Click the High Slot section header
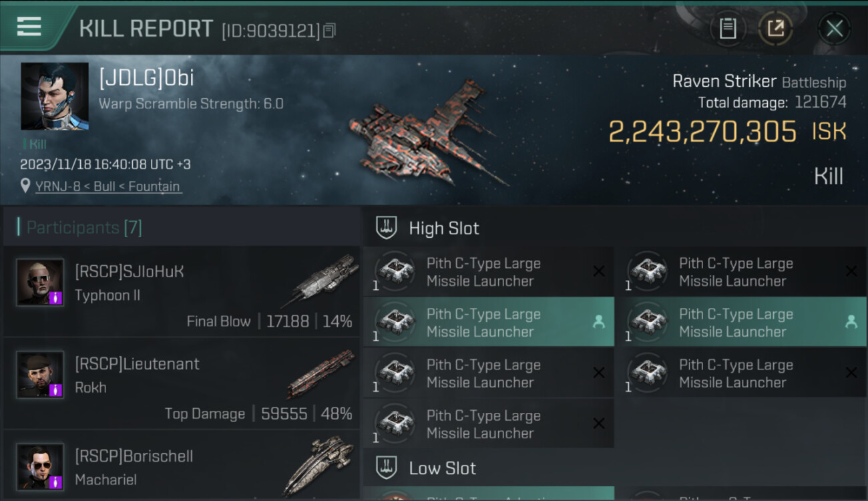 [444, 228]
